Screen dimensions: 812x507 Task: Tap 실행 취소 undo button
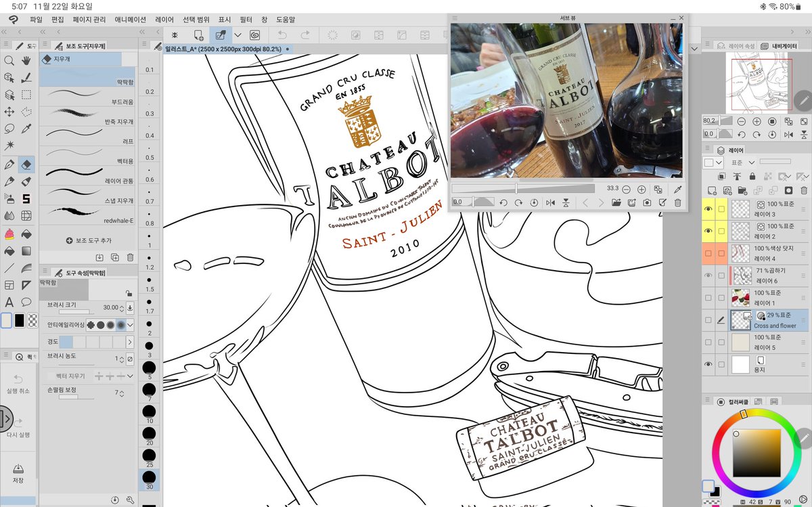pyautogui.click(x=18, y=384)
